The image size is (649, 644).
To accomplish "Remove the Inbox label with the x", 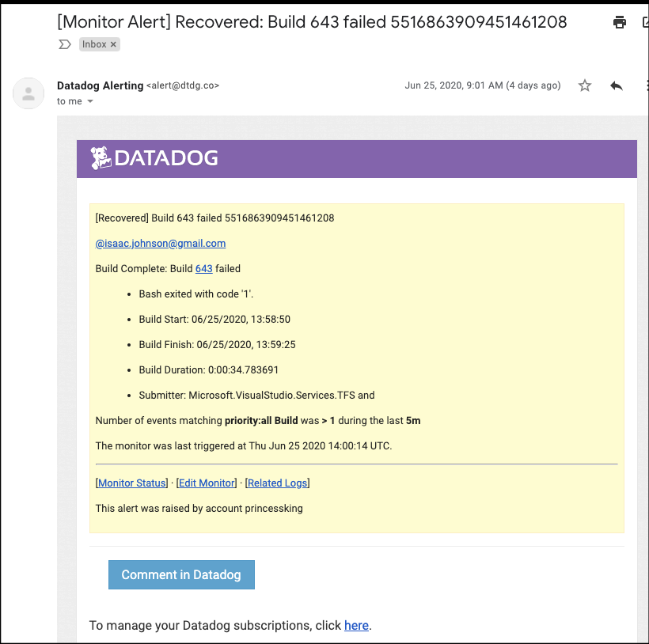I will 113,44.
